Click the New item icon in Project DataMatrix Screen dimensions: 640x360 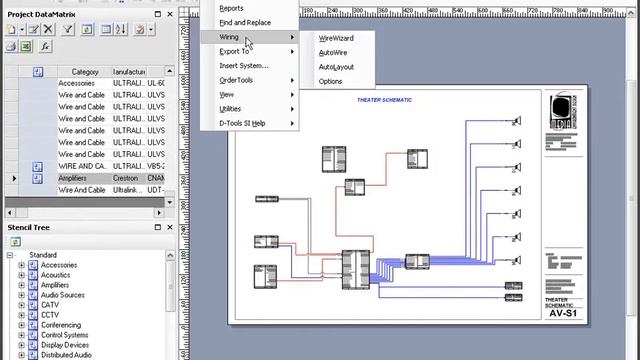(x=11, y=29)
